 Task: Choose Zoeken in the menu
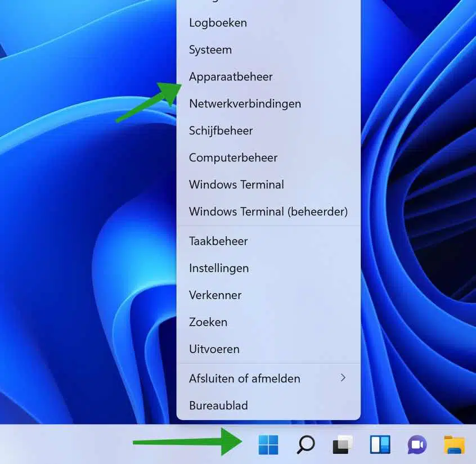tap(268, 322)
